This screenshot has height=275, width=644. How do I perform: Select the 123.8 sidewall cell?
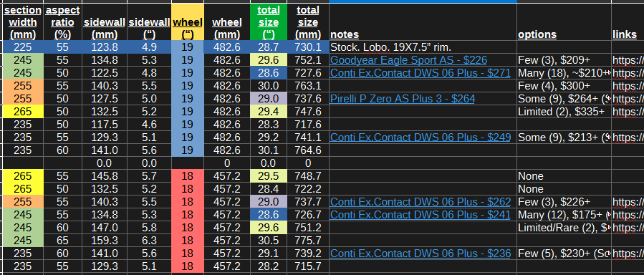pos(105,47)
